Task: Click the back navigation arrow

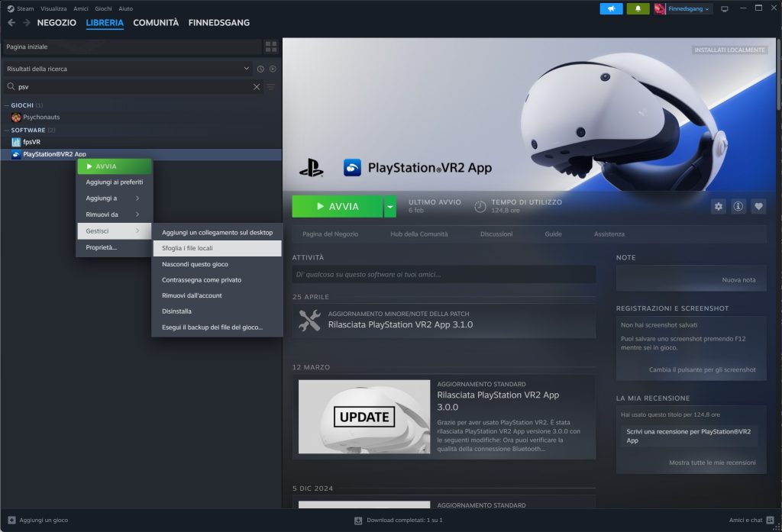Action: pos(11,22)
